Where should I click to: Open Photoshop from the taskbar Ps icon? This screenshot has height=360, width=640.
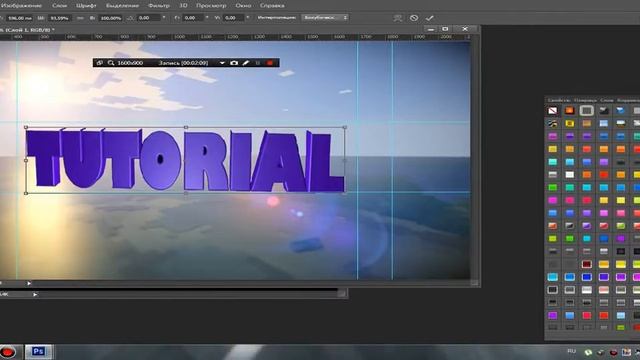38,351
